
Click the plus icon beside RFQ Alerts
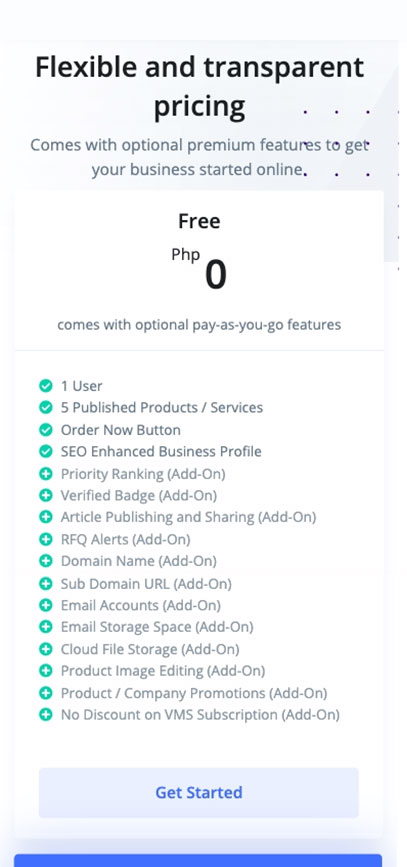coord(45,539)
